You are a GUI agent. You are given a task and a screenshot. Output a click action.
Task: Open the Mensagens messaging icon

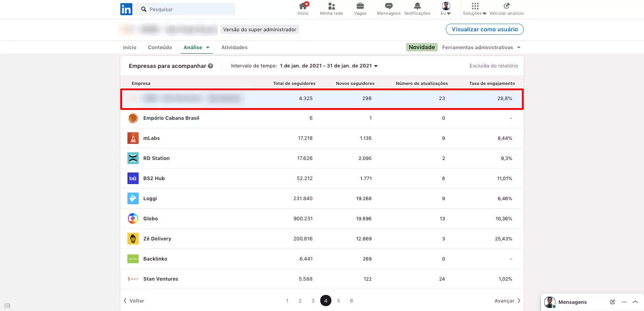coord(388,7)
